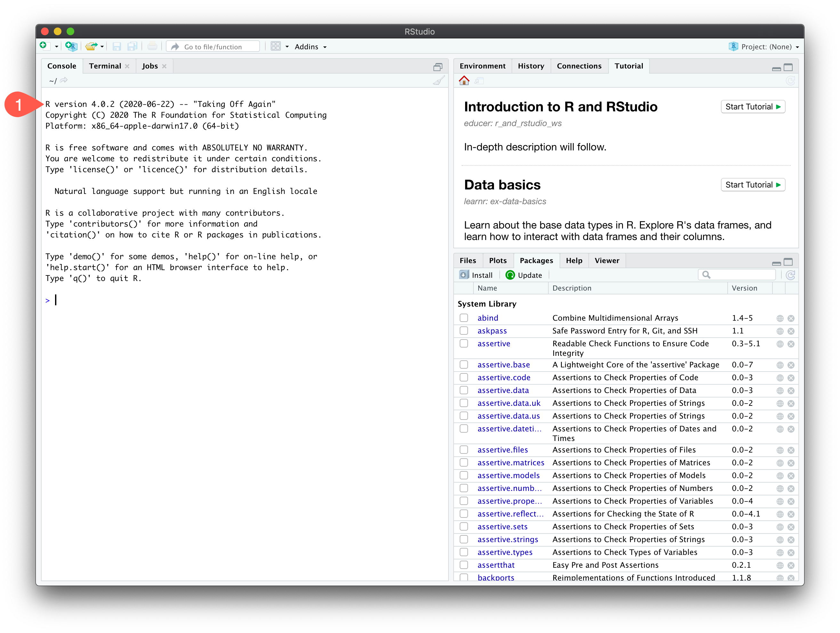Image resolution: width=840 pixels, height=633 pixels.
Task: Click the green Update packages icon
Action: click(510, 275)
